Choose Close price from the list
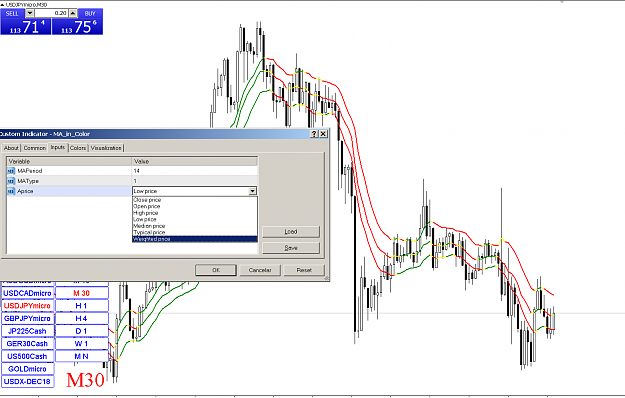This screenshot has height=398, width=625. pos(195,200)
